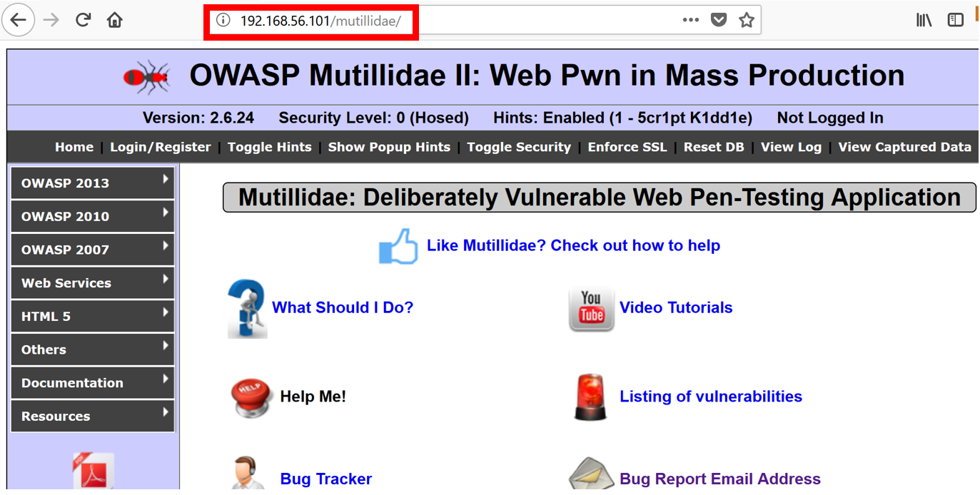
Task: Click the YouTube icon
Action: click(x=591, y=309)
